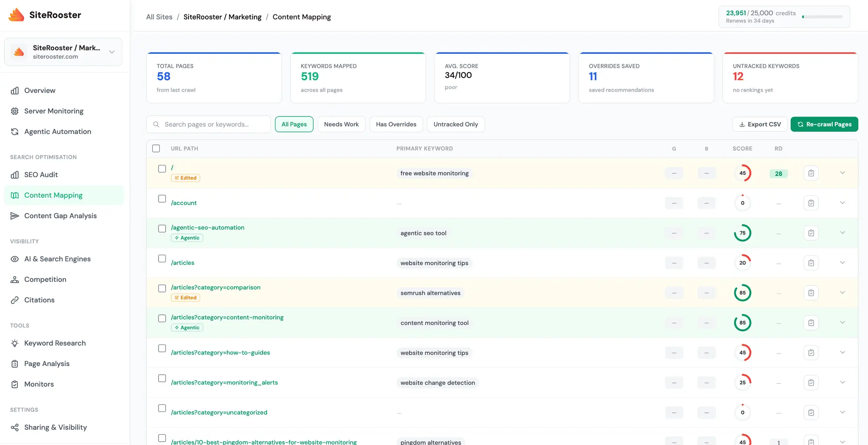This screenshot has width=868, height=445.
Task: Check the box for /account
Action: point(162,199)
